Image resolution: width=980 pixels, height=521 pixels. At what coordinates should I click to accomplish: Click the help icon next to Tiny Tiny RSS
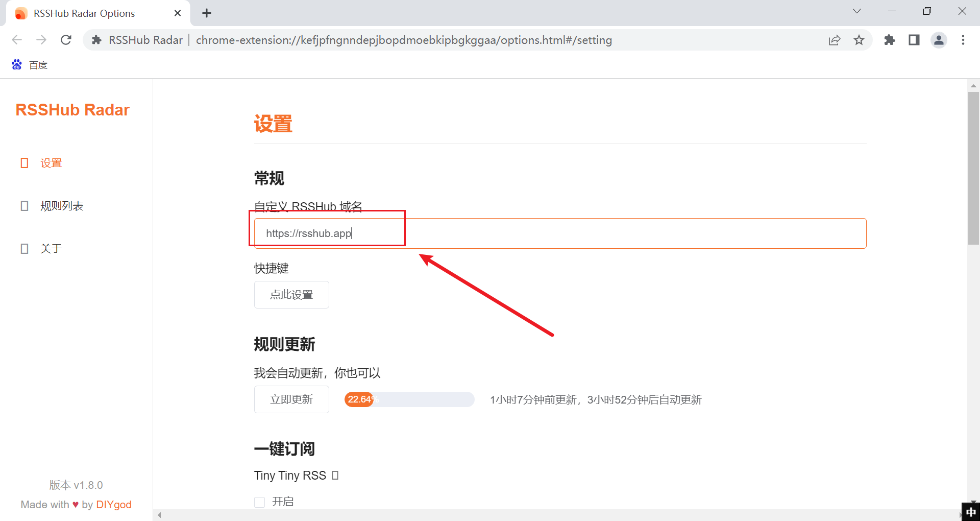[x=335, y=476]
